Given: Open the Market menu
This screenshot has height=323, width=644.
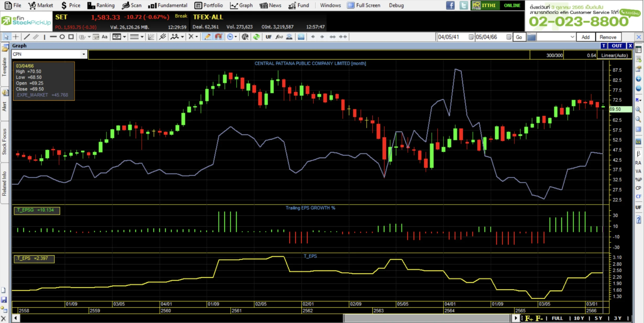Looking at the screenshot, I should [41, 5].
